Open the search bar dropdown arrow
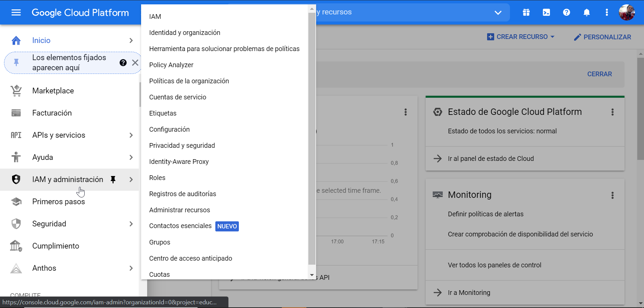 click(498, 12)
